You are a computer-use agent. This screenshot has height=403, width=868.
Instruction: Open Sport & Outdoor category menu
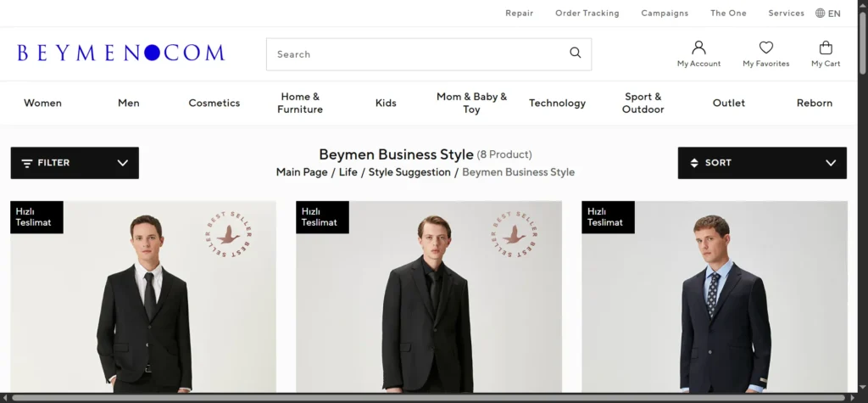(643, 104)
